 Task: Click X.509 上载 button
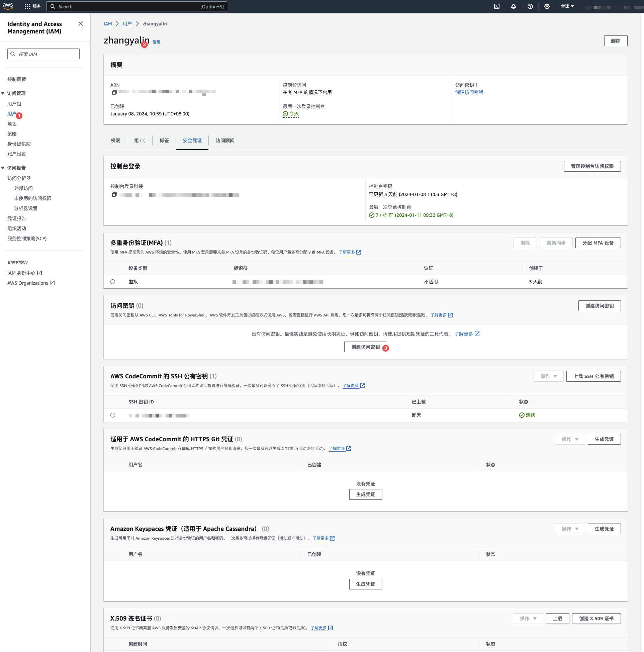[x=558, y=618]
